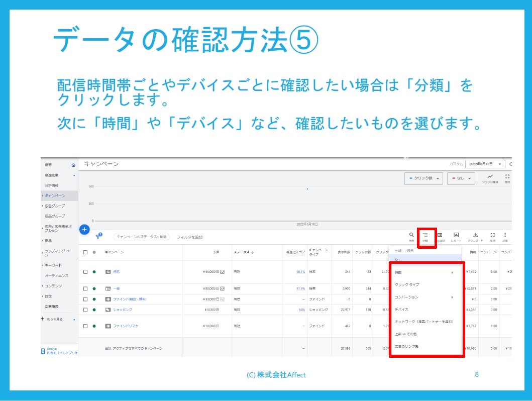This screenshot has width=532, height=401.
Task: Open the ショッピング campaign link
Action: click(123, 310)
